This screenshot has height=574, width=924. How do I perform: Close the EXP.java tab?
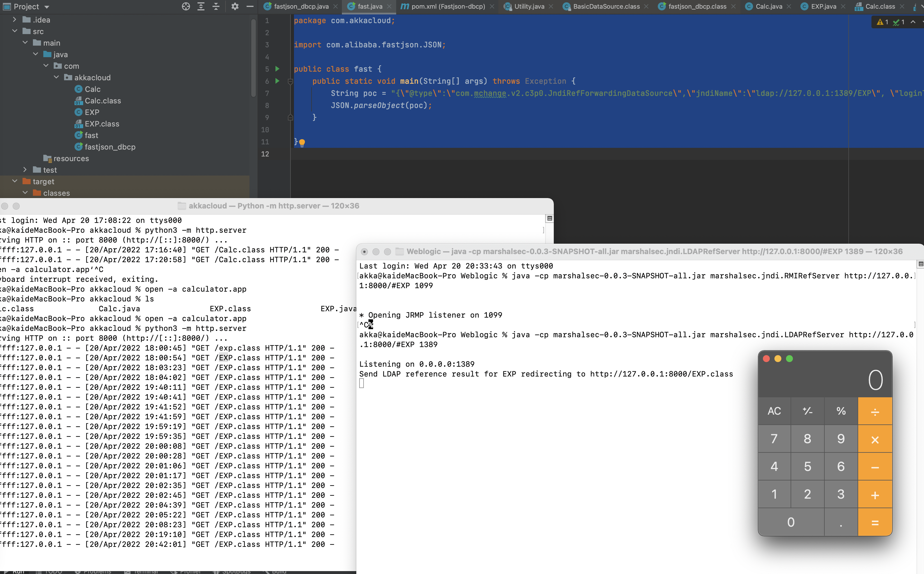coord(843,6)
